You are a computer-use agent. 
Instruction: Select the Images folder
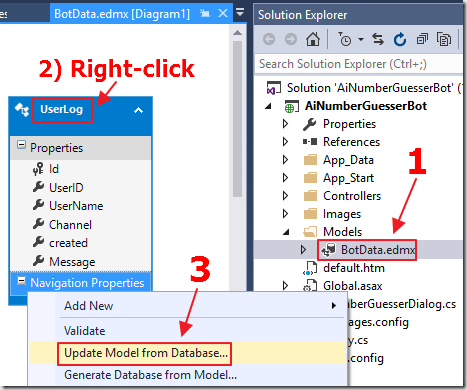click(342, 214)
